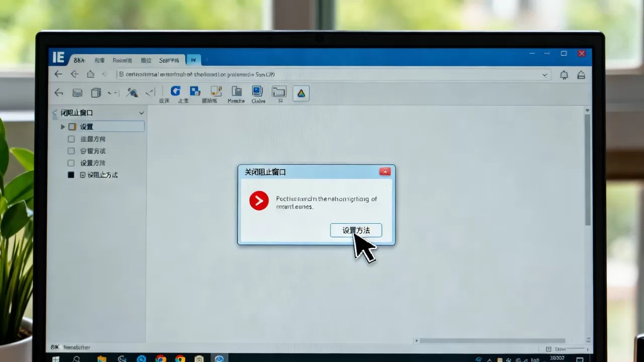Close the 关闭阻止窗口 dialog with red X
644x362 pixels.
click(x=385, y=171)
